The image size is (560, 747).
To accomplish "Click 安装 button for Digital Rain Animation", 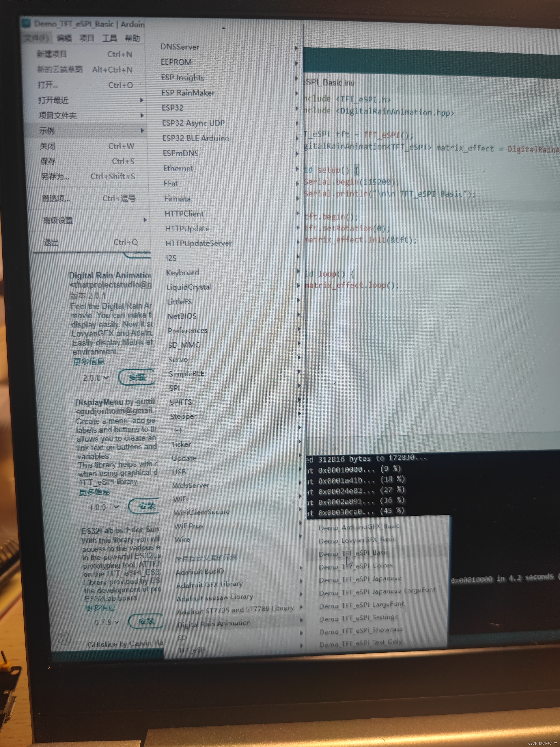I will click(137, 377).
